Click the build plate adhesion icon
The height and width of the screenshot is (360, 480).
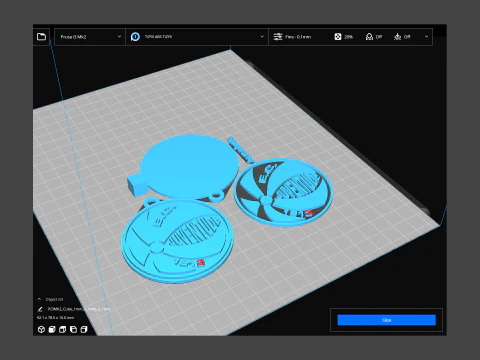397,37
